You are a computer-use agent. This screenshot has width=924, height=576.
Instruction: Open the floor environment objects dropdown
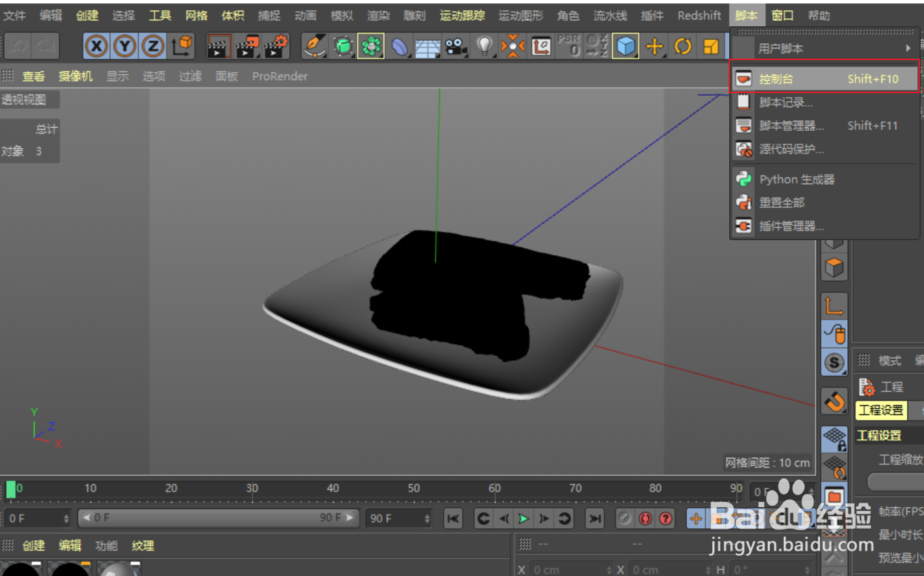click(427, 46)
